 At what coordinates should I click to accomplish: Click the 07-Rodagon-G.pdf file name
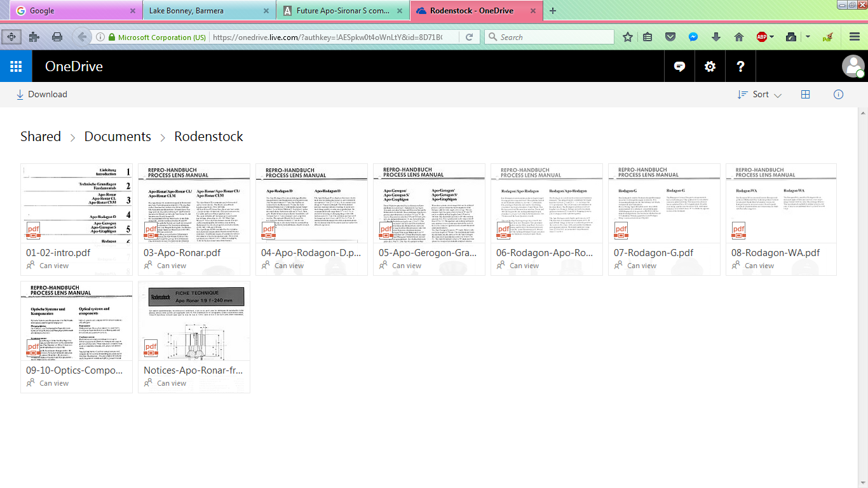click(653, 253)
